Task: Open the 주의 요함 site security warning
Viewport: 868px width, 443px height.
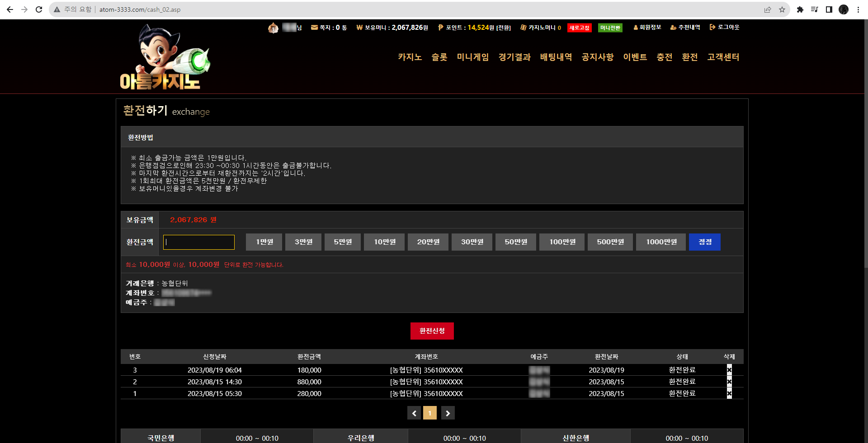Action: pos(72,9)
